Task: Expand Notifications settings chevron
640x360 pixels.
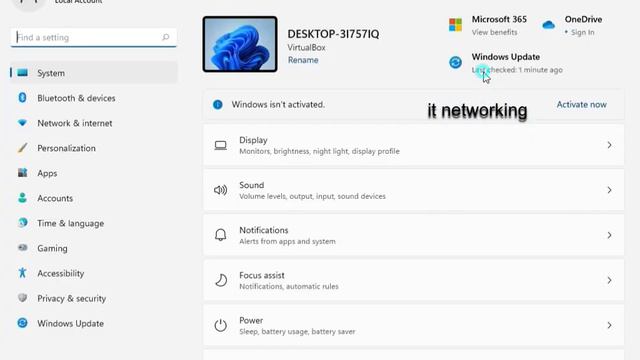Action: (609, 235)
